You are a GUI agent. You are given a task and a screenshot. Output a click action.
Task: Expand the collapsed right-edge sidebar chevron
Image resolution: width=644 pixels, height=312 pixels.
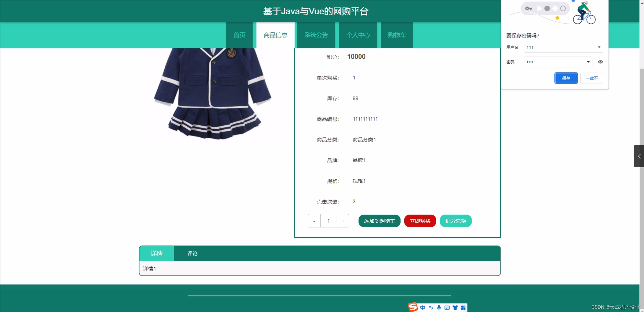coord(639,156)
